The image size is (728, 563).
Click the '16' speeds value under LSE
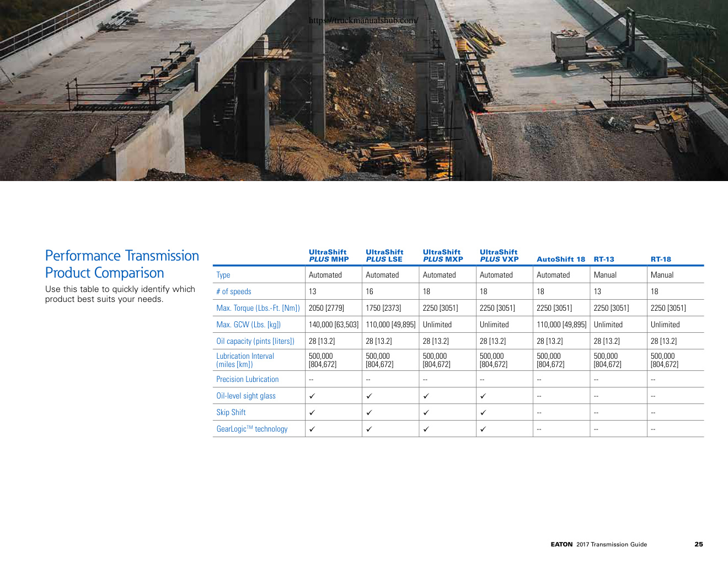pyautogui.click(x=370, y=291)
